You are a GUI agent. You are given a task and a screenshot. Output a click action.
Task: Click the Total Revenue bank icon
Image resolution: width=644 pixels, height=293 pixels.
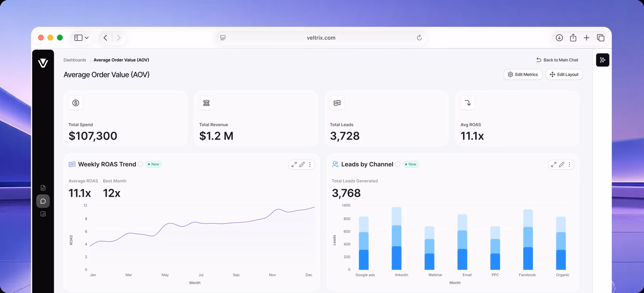pyautogui.click(x=206, y=103)
